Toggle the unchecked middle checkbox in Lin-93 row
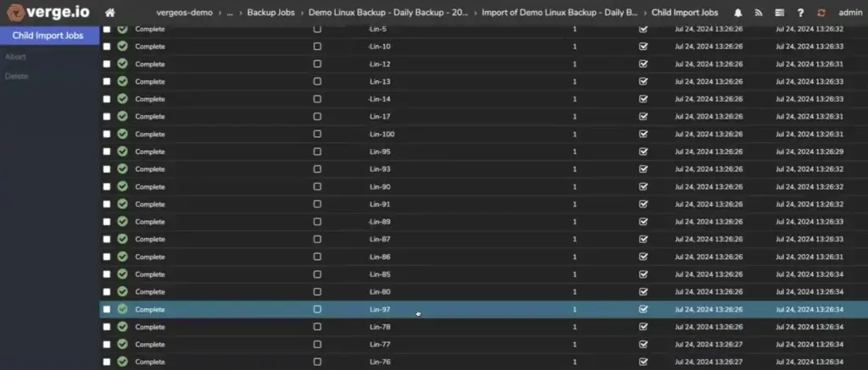 tap(317, 169)
